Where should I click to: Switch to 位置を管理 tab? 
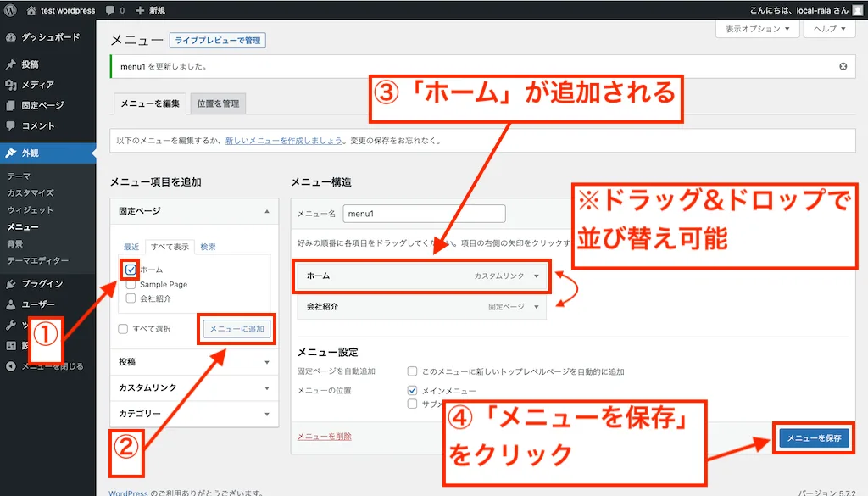218,103
